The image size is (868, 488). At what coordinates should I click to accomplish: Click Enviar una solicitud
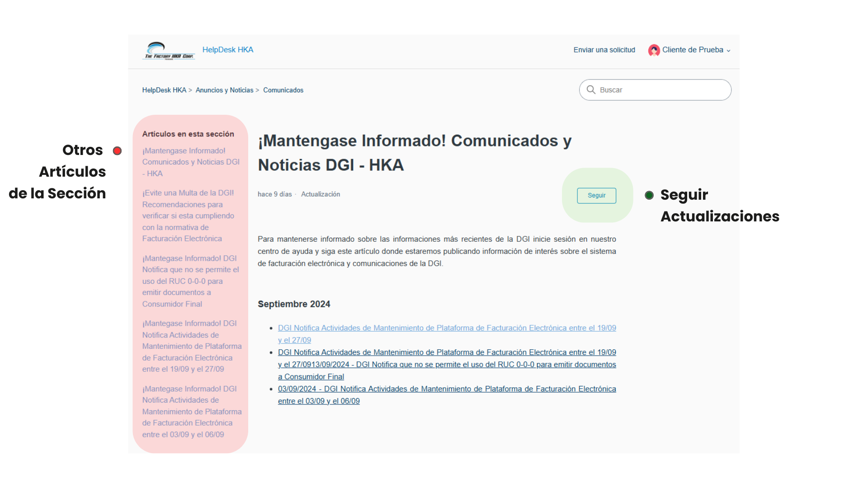[x=604, y=50]
